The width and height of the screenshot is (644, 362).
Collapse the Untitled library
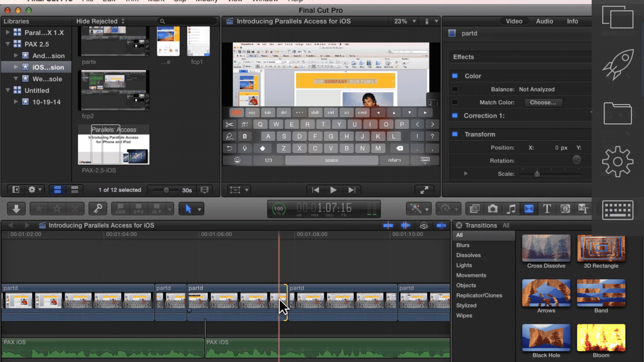[8, 90]
